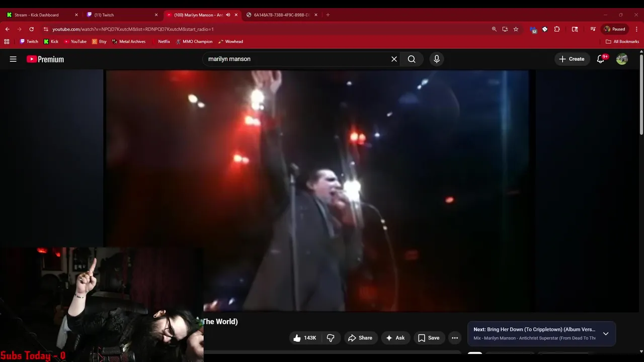Click the Next: Bring Her Down title

click(x=534, y=329)
